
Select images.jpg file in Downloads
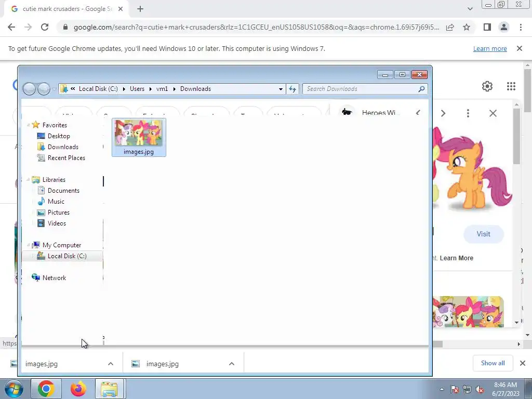click(139, 137)
